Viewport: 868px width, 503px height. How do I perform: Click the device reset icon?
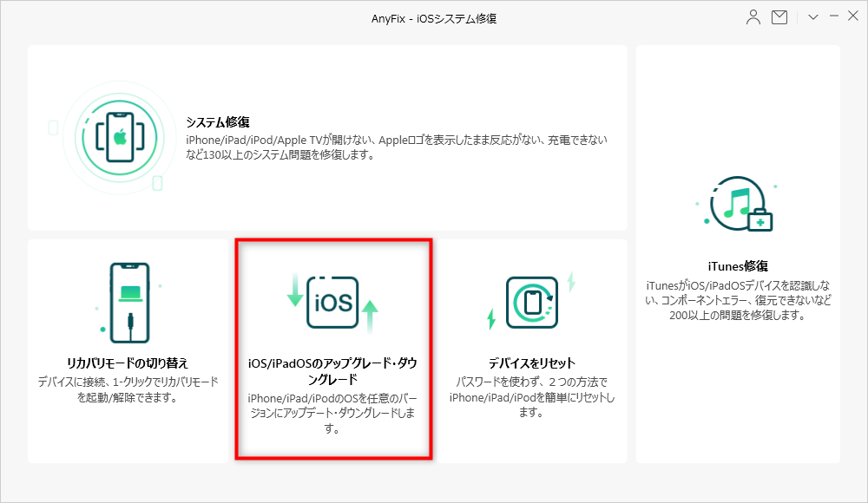[x=532, y=303]
